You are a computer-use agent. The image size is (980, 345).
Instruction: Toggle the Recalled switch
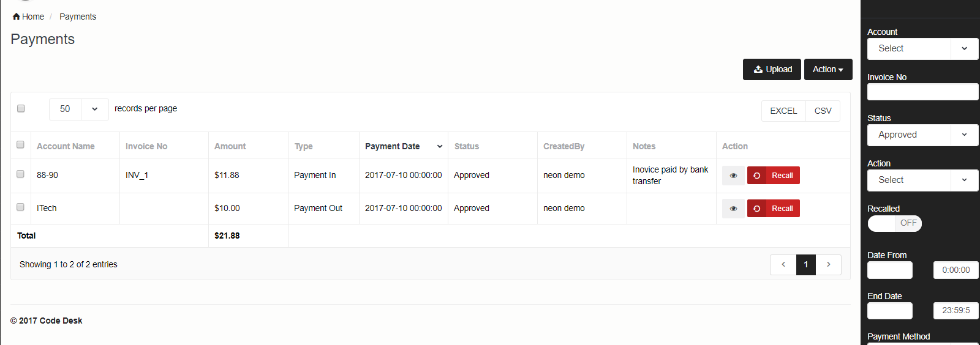894,223
